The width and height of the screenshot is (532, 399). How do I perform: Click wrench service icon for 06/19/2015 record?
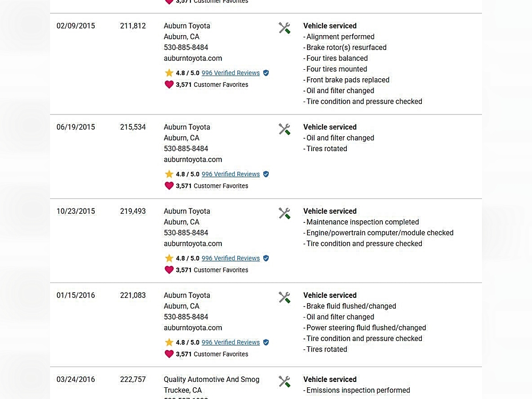point(285,129)
